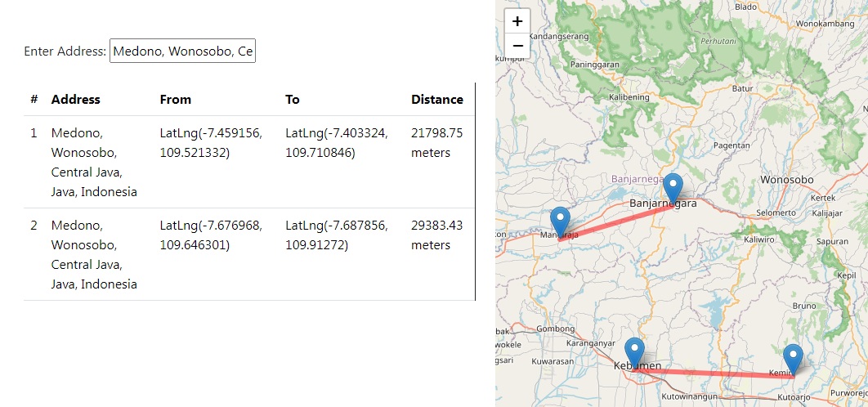
Task: Select the map marker at Banjarnegara
Action: [x=673, y=189]
